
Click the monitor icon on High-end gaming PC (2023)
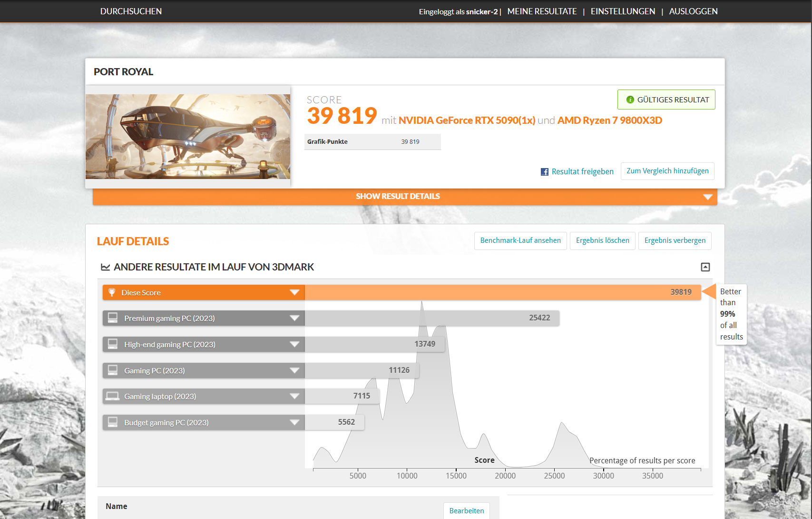coord(113,344)
